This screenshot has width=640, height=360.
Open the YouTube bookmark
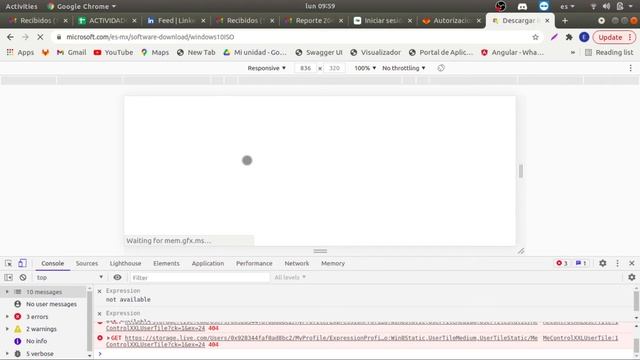(x=113, y=52)
